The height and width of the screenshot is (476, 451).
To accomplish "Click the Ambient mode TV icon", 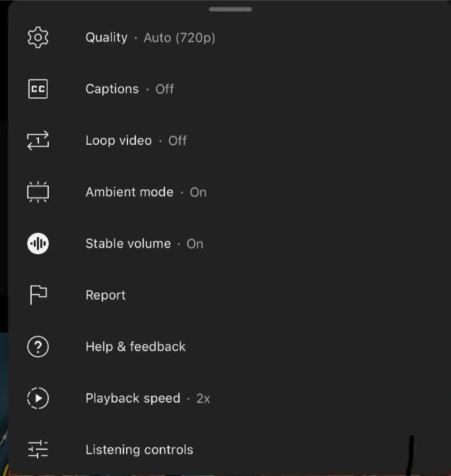I will tap(38, 192).
